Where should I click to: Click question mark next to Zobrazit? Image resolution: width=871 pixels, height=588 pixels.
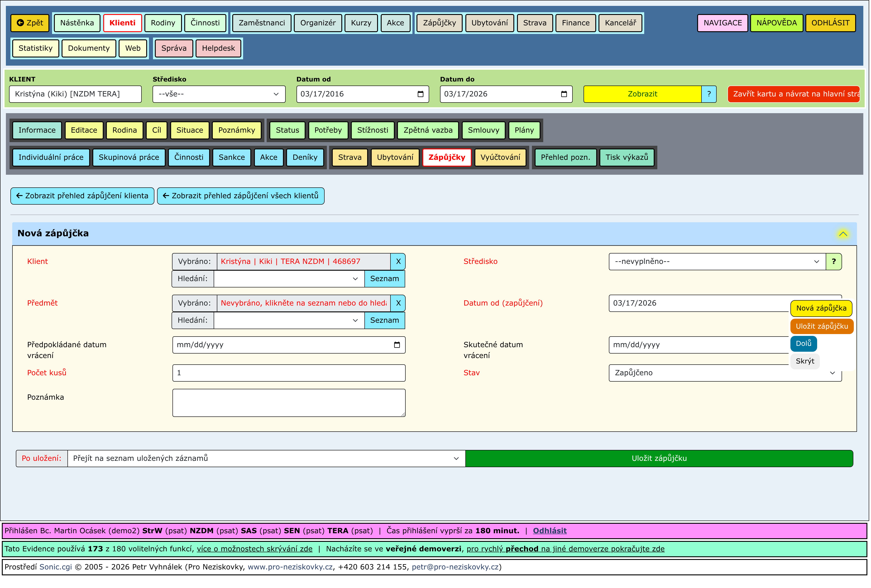pyautogui.click(x=709, y=94)
